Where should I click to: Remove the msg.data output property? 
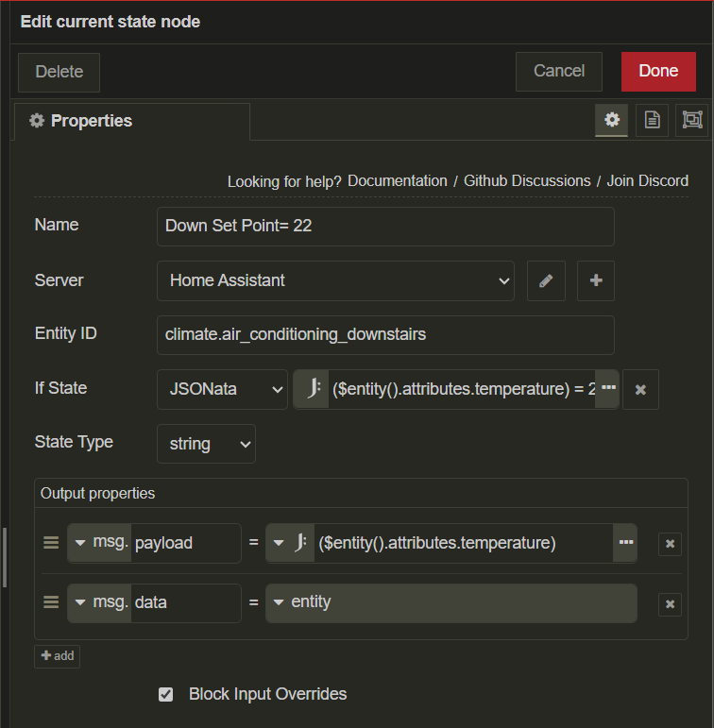pyautogui.click(x=670, y=604)
